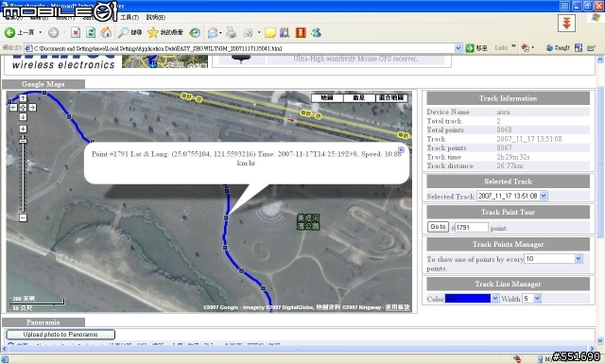Select the Google Maps section tab
Image resolution: width=605 pixels, height=364 pixels.
(43, 84)
